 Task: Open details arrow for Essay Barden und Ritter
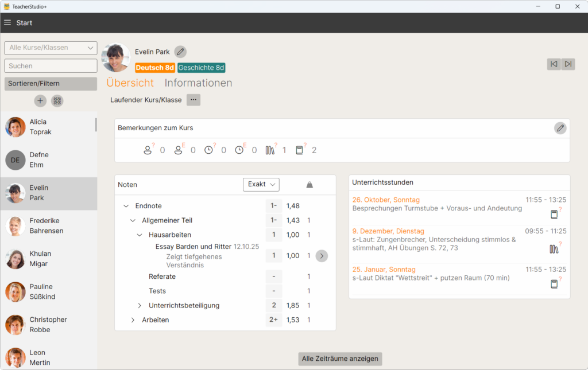point(322,256)
